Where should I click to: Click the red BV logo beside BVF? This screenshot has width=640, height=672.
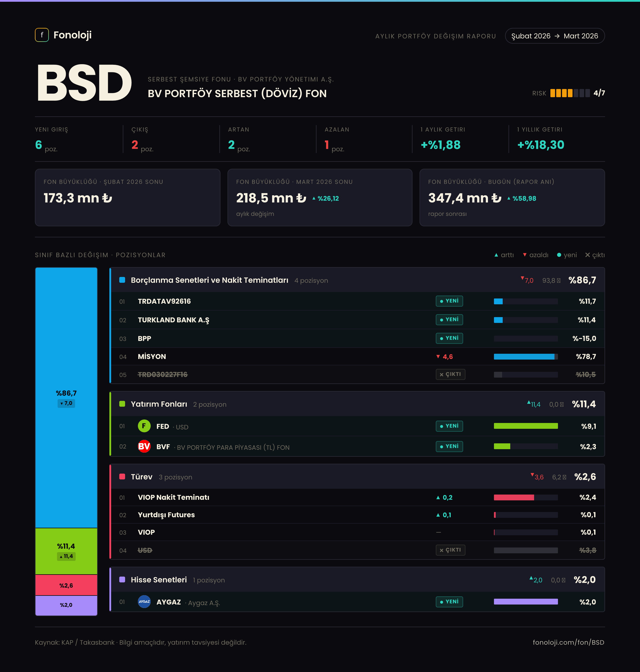[x=144, y=446]
